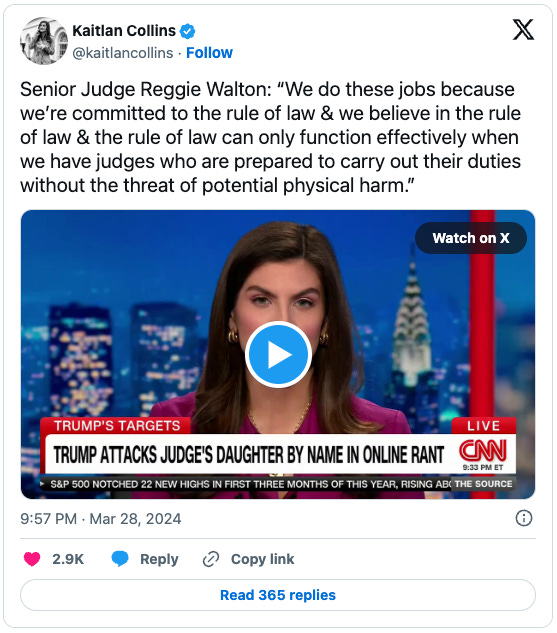Click the Reply text label
Image resolution: width=557 pixels, height=633 pixels.
tap(159, 559)
